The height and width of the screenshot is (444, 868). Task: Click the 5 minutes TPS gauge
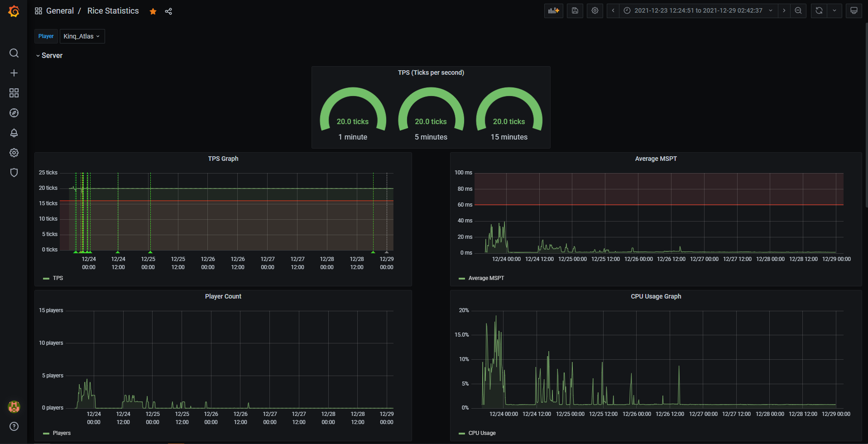[x=431, y=113]
